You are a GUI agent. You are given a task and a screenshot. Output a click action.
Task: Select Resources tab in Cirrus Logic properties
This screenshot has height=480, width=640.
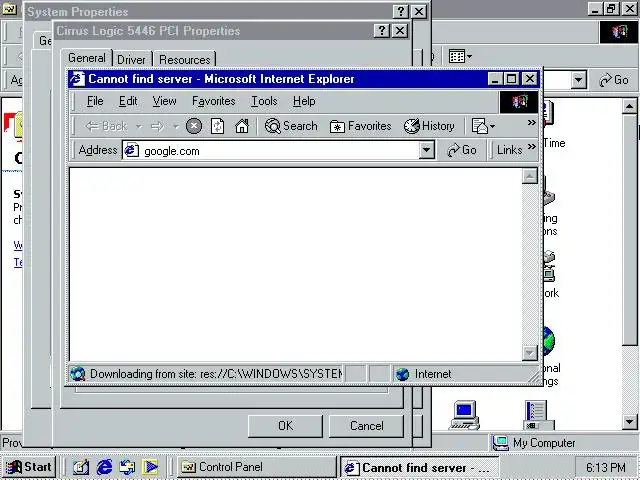(184, 60)
